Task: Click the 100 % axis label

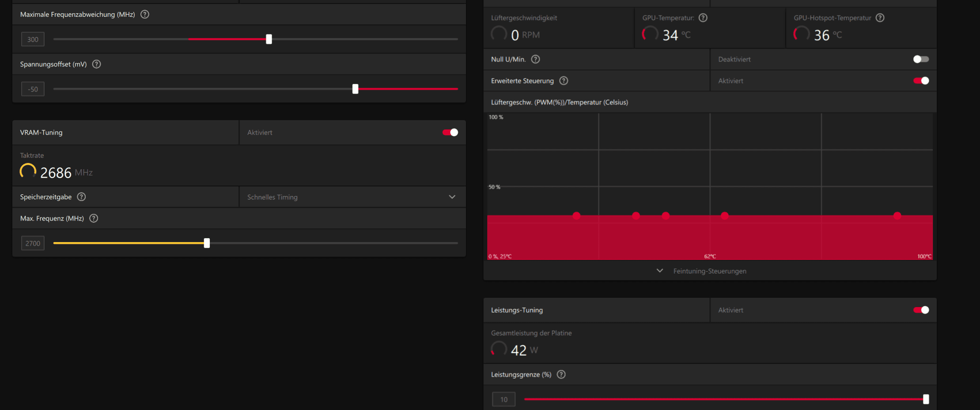Action: 496,117
